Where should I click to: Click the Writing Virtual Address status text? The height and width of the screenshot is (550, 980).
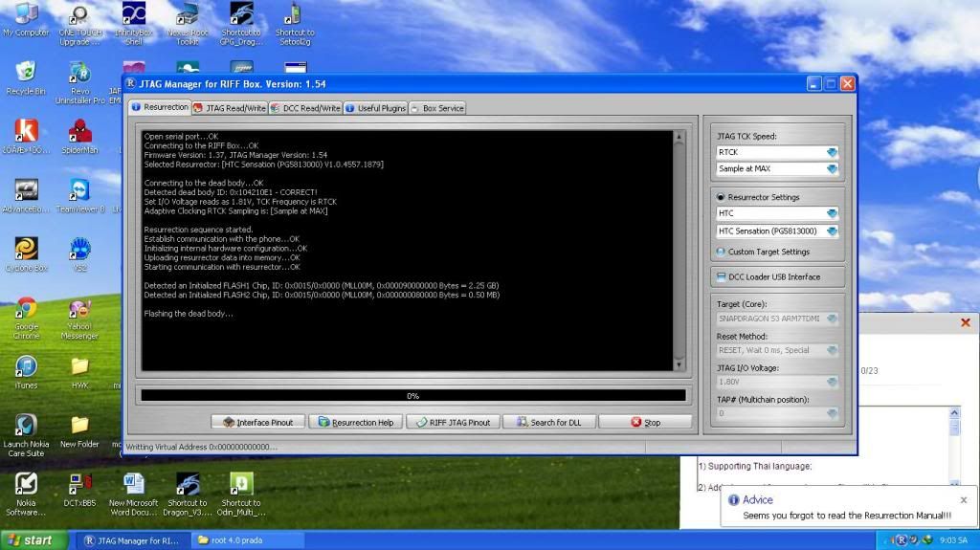[201, 447]
